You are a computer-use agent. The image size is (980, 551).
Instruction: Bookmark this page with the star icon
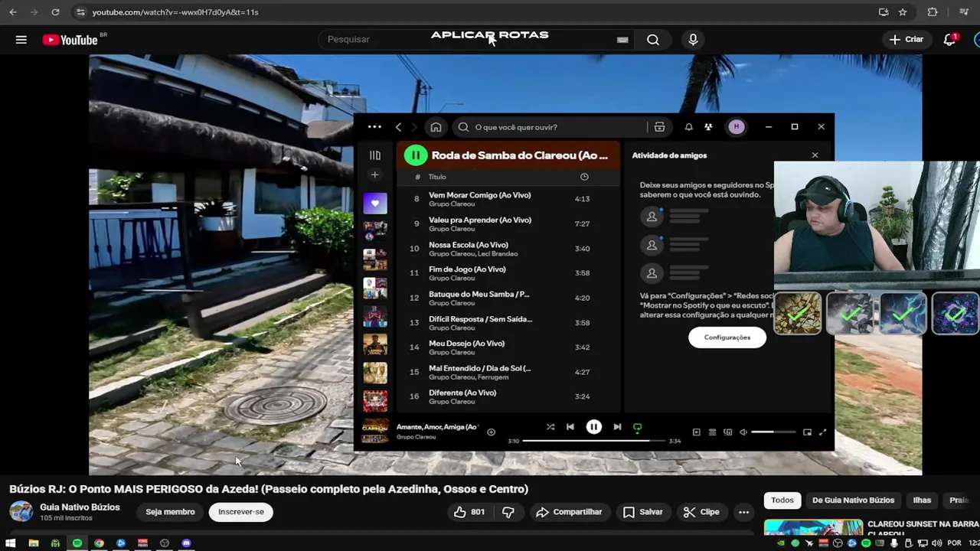point(903,12)
